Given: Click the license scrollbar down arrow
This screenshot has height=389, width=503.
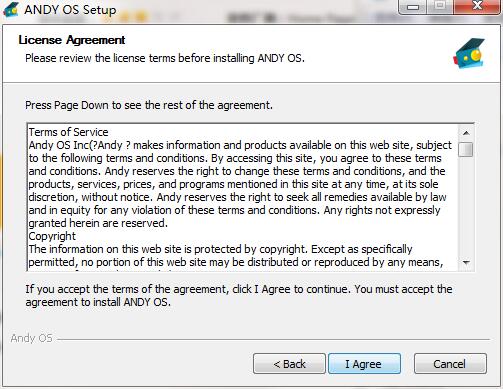Looking at the screenshot, I should pyautogui.click(x=466, y=262).
